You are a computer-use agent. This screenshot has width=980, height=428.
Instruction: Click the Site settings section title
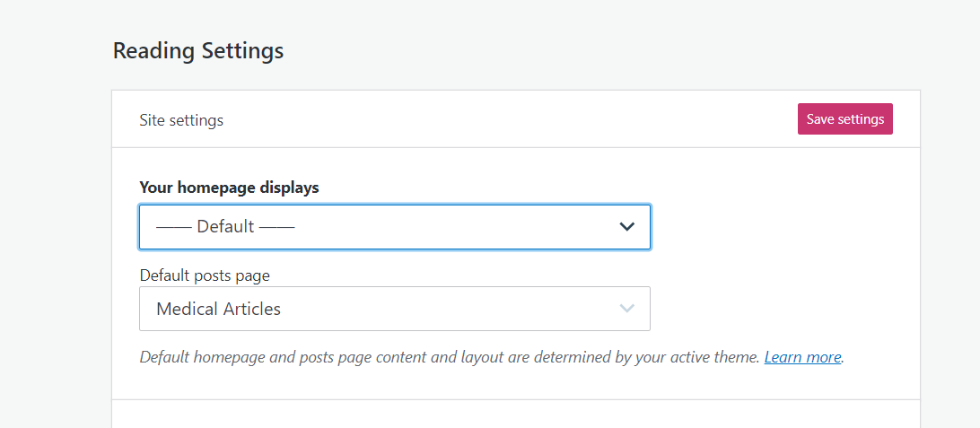181,120
